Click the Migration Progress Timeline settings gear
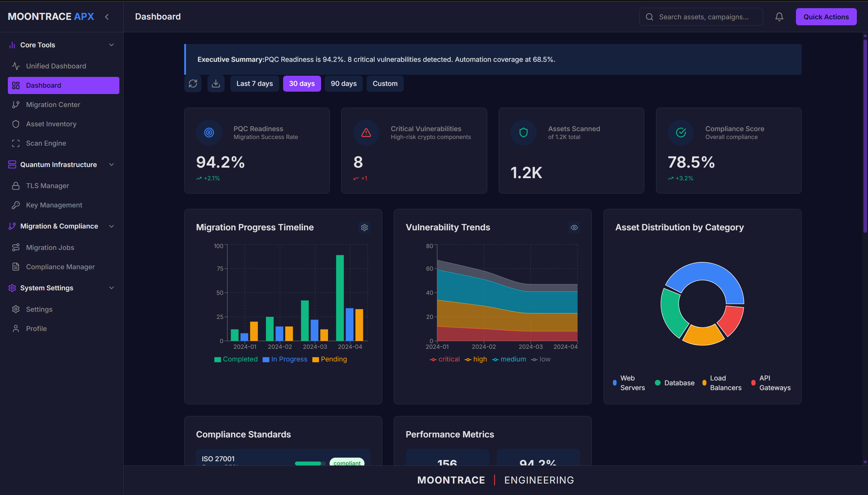 coord(364,227)
